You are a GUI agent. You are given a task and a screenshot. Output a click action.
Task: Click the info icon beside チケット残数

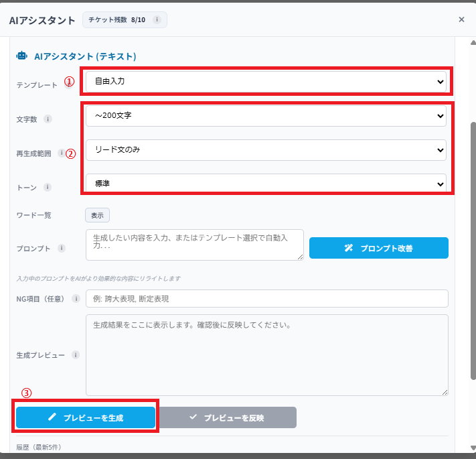[157, 20]
